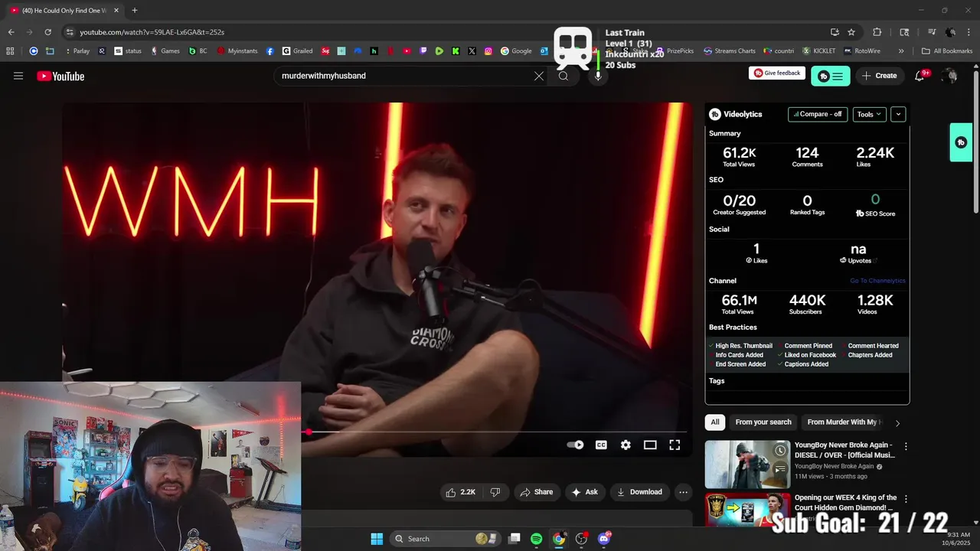Open YouTube notifications bell
Screen dimensions: 980x551
point(920,76)
